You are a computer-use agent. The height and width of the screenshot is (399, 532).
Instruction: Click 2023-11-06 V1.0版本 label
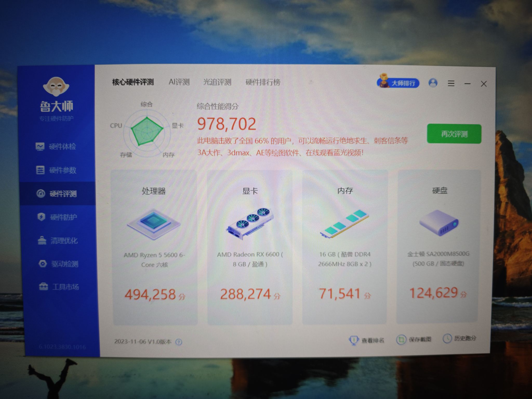(x=143, y=341)
